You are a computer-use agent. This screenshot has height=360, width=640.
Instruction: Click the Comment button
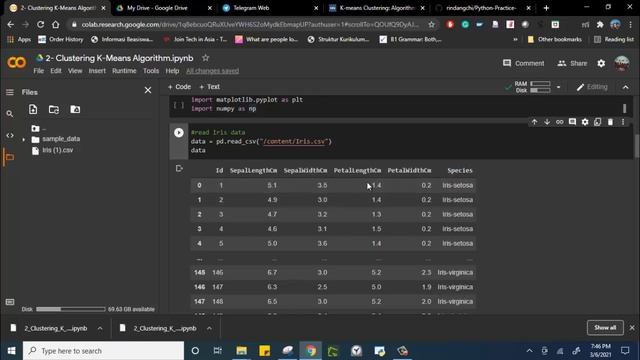coord(524,63)
